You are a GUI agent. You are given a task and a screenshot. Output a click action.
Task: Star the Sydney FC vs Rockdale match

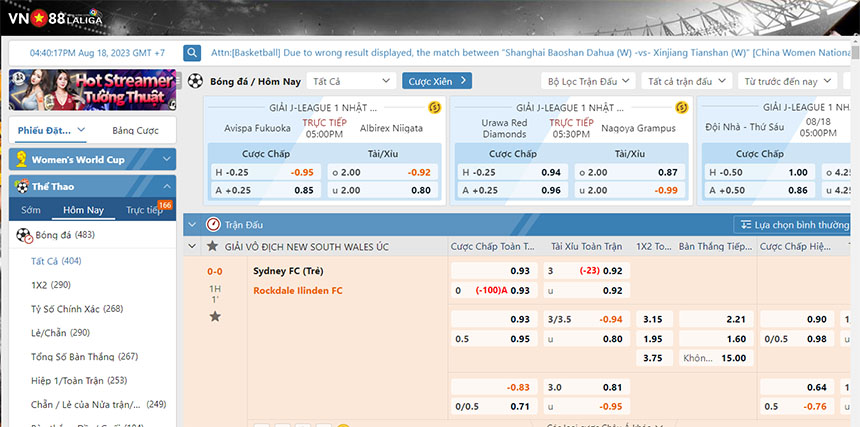point(215,316)
